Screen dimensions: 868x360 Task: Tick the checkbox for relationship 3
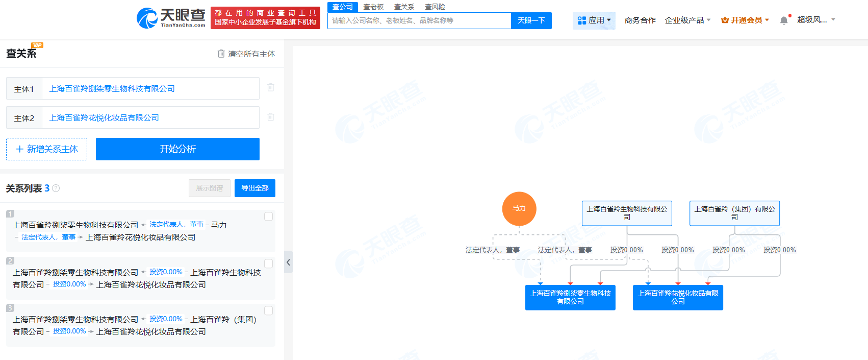point(268,310)
